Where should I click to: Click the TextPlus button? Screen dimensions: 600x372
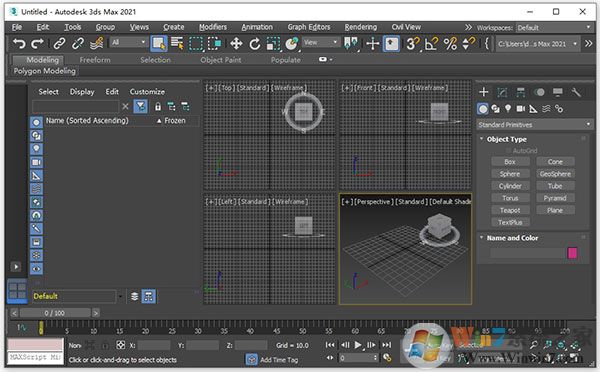click(510, 222)
